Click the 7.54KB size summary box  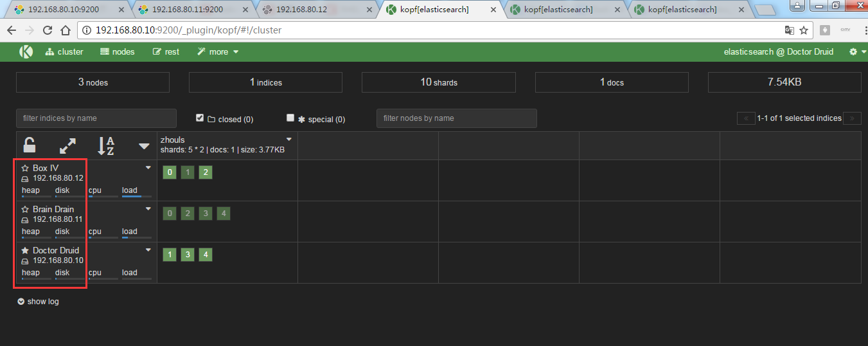(x=784, y=82)
